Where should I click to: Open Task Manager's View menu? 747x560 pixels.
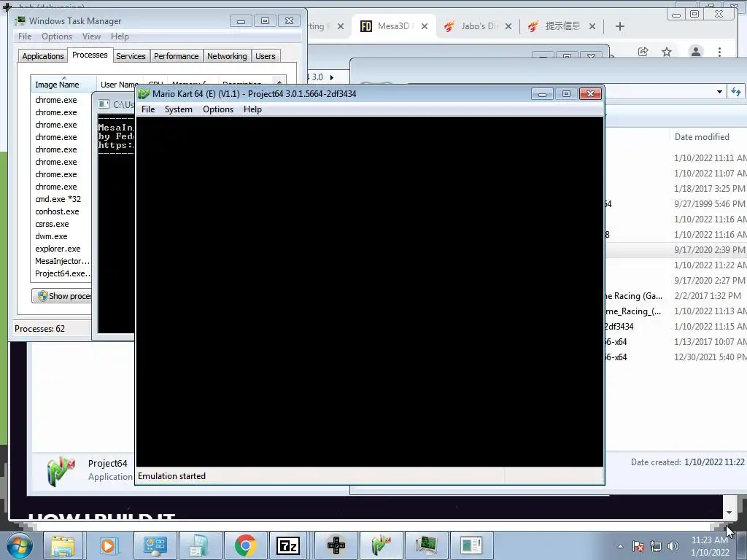click(x=91, y=36)
